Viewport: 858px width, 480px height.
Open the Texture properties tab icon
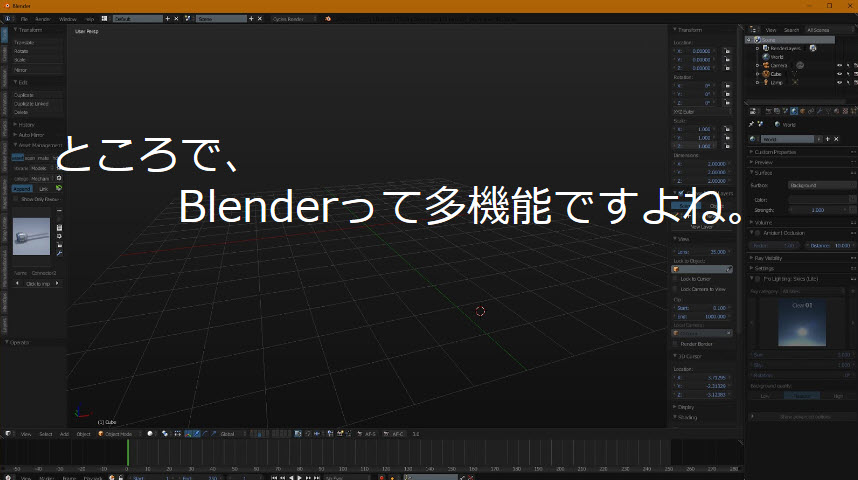coord(845,111)
